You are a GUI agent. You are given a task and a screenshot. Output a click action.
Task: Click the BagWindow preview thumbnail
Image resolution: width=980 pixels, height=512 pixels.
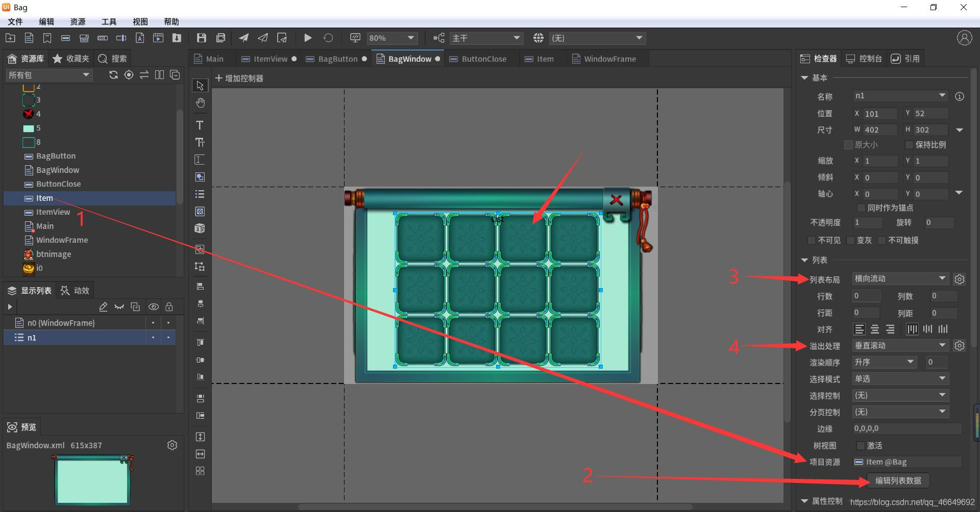(x=92, y=480)
